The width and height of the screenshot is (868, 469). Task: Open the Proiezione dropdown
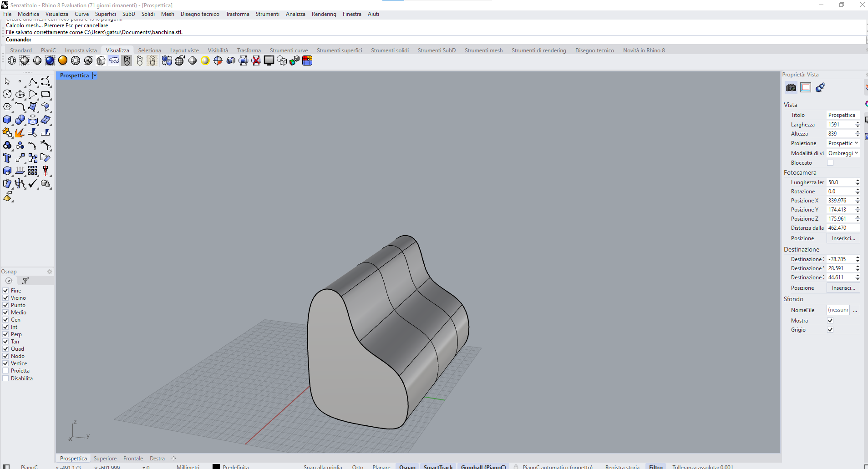[x=843, y=143]
